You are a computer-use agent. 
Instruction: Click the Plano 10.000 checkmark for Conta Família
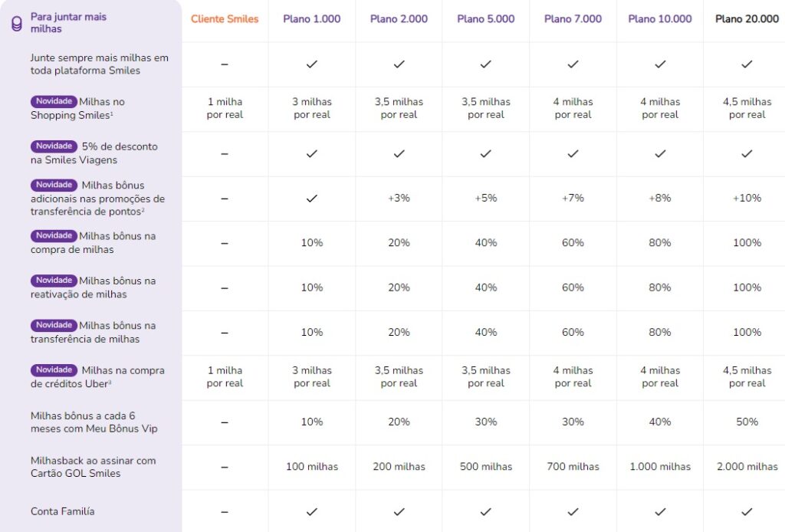pos(660,511)
